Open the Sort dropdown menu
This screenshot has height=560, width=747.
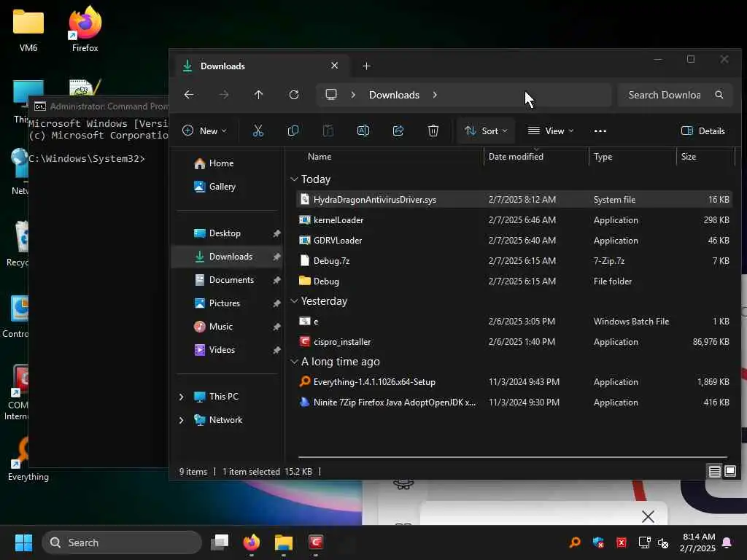(x=486, y=131)
